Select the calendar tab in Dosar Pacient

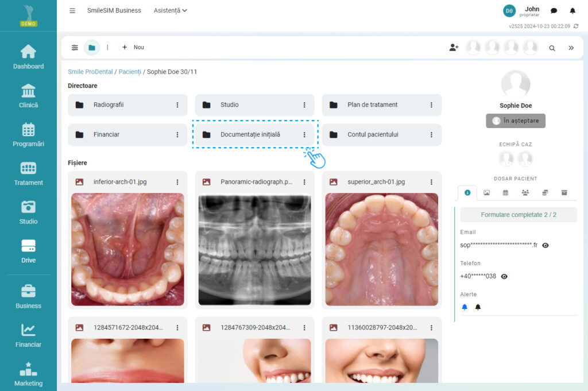[x=505, y=193]
